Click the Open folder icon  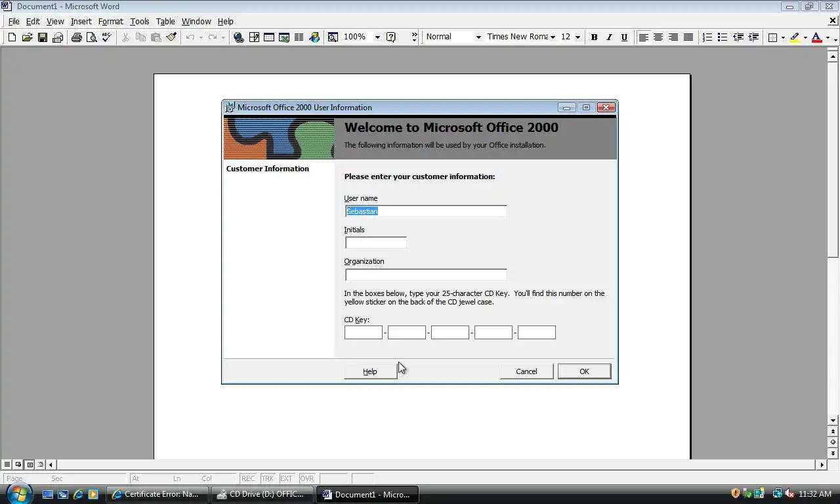coord(27,37)
